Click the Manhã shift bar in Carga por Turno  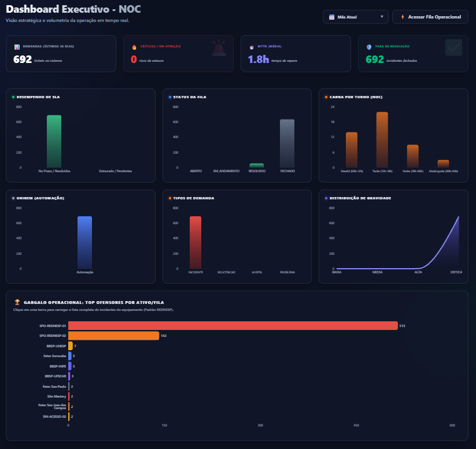click(352, 150)
